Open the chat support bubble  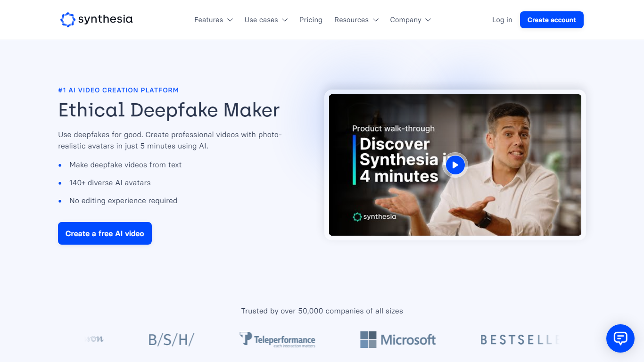[620, 338]
